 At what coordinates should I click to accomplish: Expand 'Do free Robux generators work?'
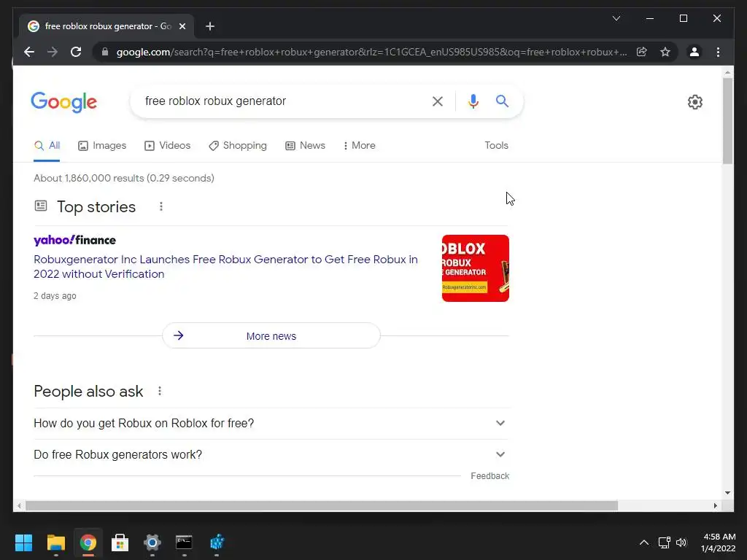[x=271, y=455]
